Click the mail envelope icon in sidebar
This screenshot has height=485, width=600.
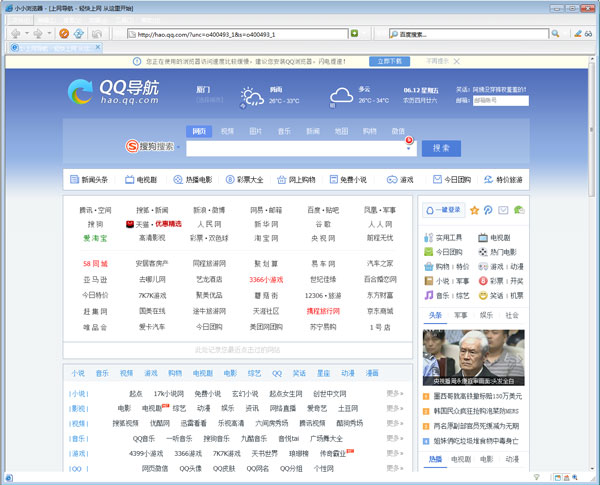click(504, 210)
